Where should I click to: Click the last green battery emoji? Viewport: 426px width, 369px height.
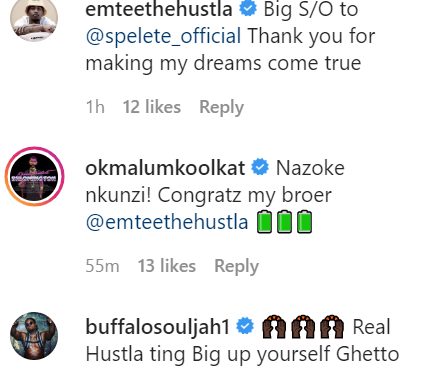(305, 221)
